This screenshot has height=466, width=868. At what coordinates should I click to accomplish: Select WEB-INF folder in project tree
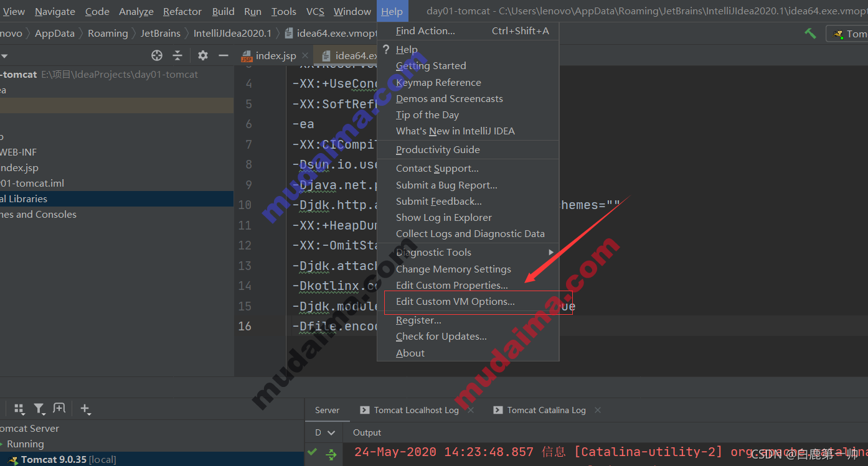pyautogui.click(x=18, y=152)
